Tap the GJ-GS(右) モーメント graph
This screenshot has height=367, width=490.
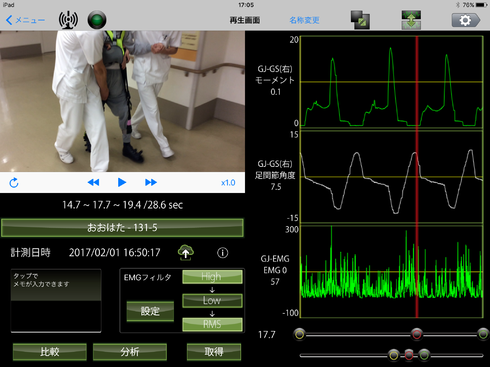coord(392,82)
